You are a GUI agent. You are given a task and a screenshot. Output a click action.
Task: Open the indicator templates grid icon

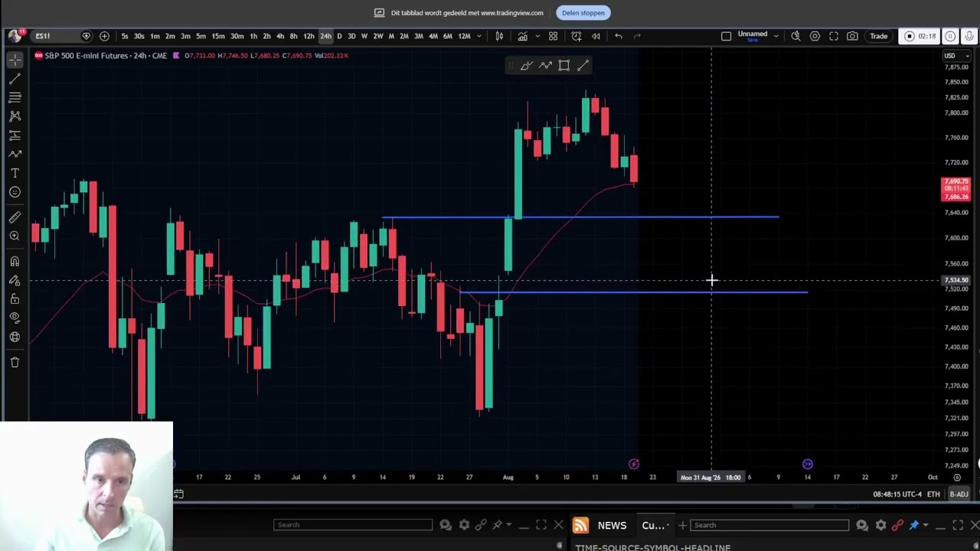click(x=553, y=36)
